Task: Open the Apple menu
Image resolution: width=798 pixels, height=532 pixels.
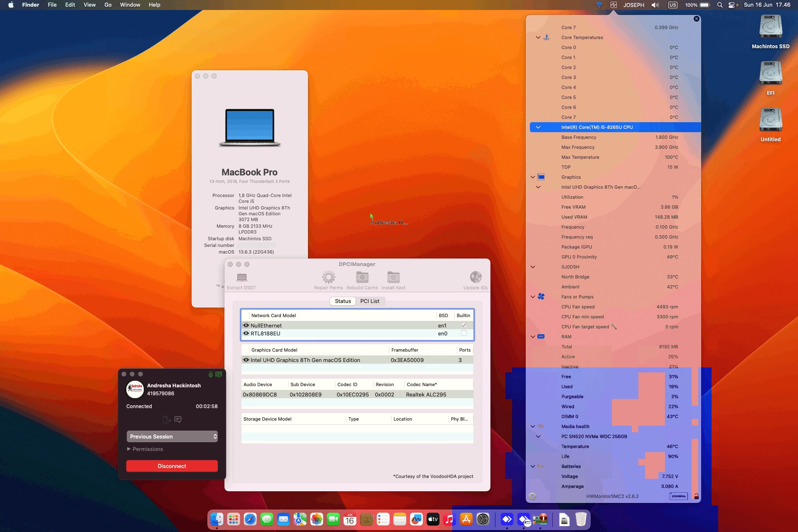Action: pos(11,5)
